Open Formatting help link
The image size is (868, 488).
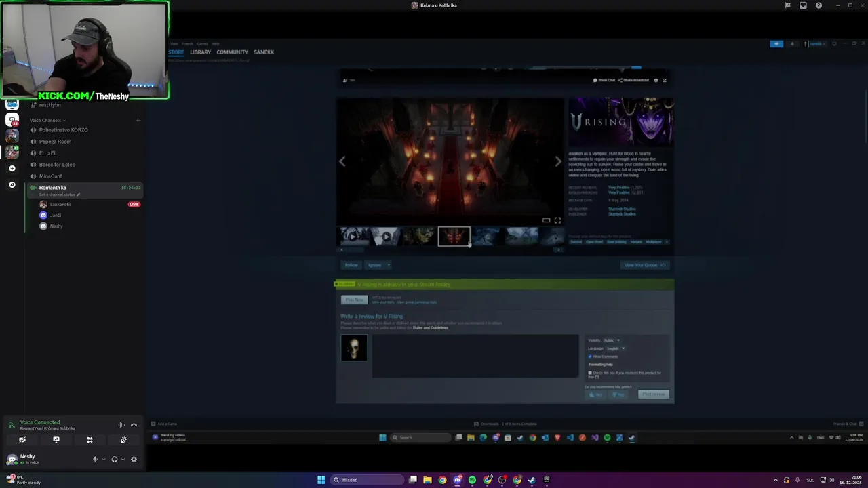pos(601,365)
